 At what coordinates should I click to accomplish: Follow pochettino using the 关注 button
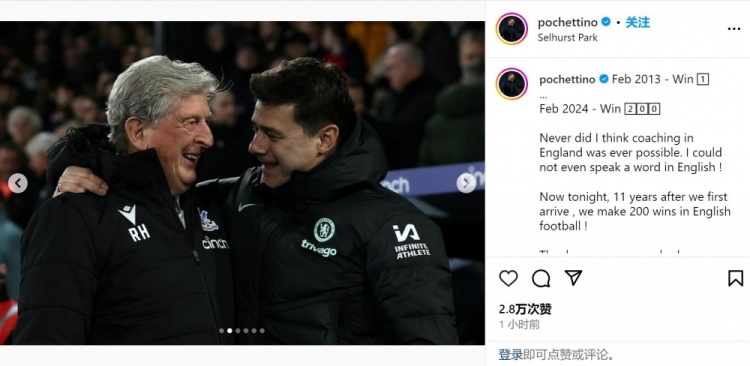coord(638,22)
